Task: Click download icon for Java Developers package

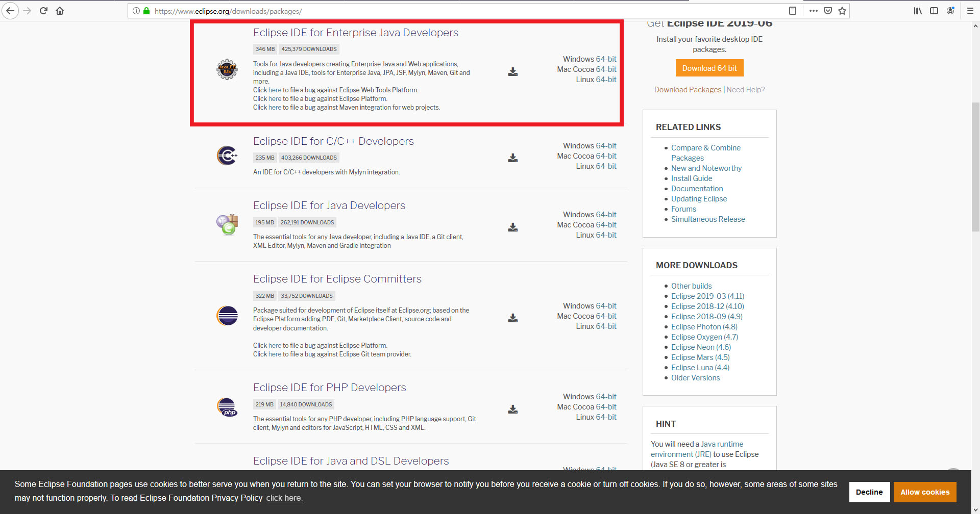Action: click(513, 227)
